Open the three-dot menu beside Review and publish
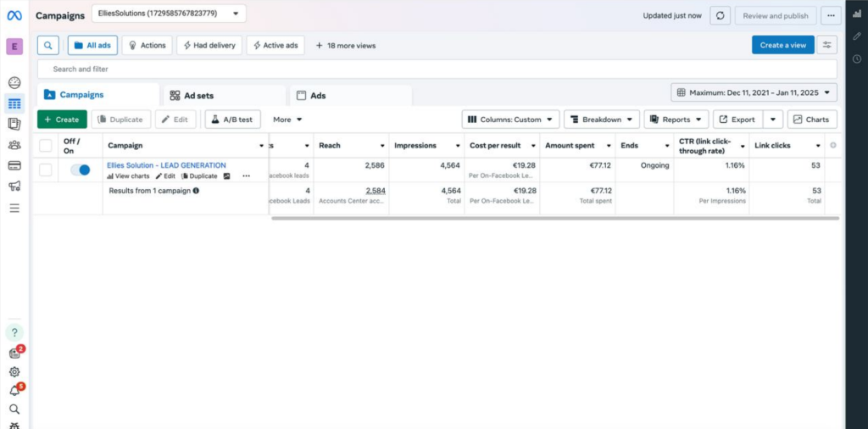 coord(831,15)
